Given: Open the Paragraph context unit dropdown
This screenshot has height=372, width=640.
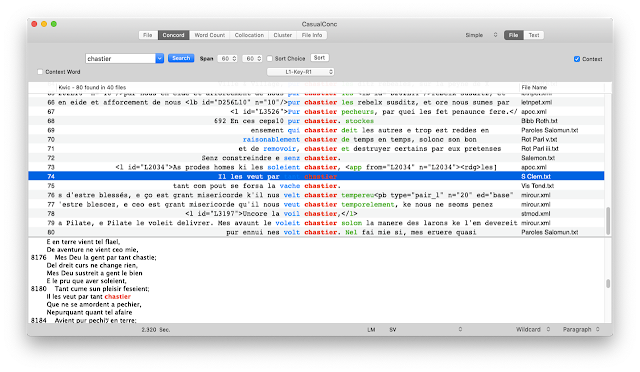Looking at the screenshot, I should pos(581,330).
